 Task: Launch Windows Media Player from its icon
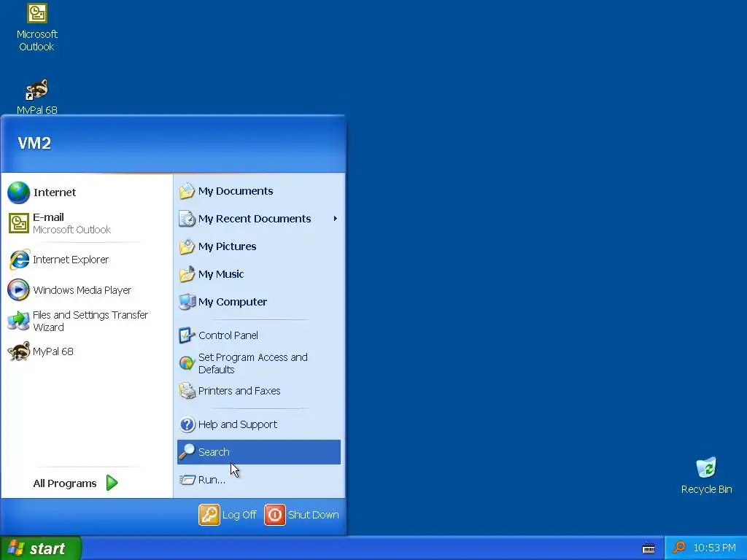[18, 290]
